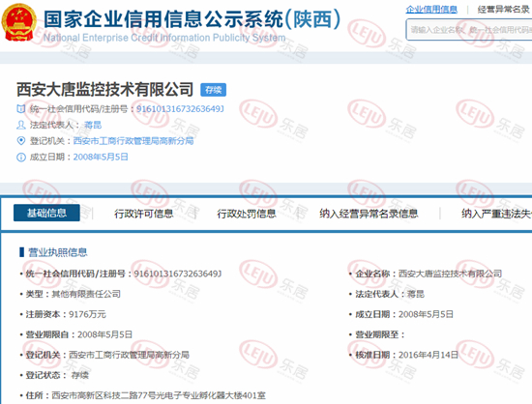The height and width of the screenshot is (404, 532).
Task: Click the license section credit code value
Action: pyautogui.click(x=178, y=274)
